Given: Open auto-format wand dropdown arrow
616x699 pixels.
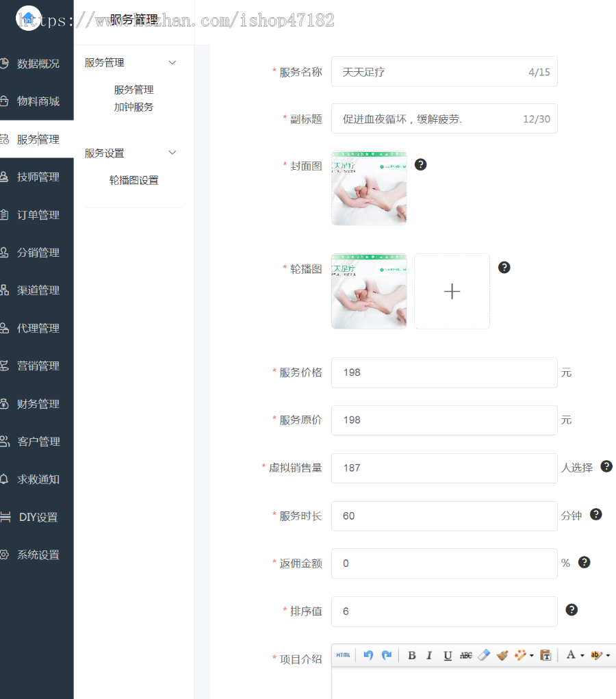Looking at the screenshot, I should point(531,655).
